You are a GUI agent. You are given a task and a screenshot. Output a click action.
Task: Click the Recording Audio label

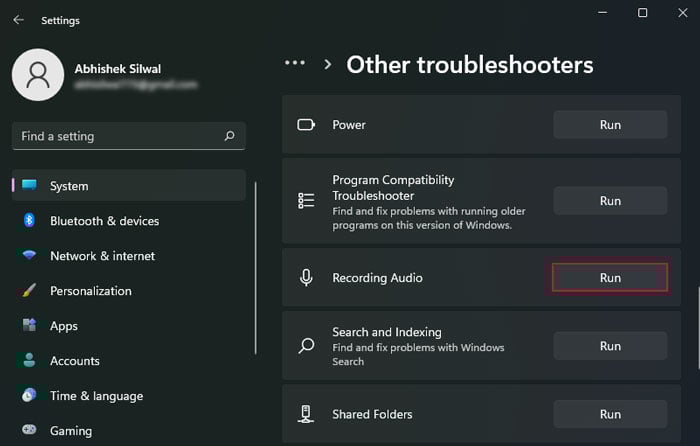tap(377, 278)
